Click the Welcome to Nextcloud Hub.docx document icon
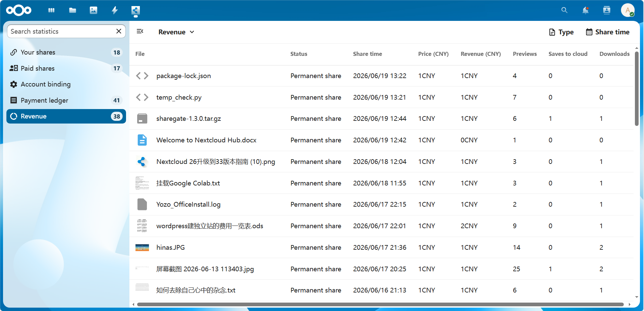The image size is (644, 311). [x=142, y=140]
